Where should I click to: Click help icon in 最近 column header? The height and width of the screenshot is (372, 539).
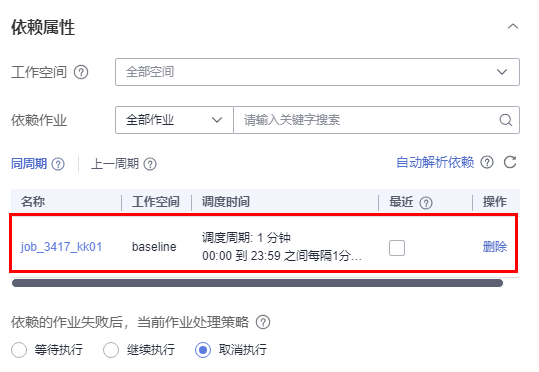(426, 203)
